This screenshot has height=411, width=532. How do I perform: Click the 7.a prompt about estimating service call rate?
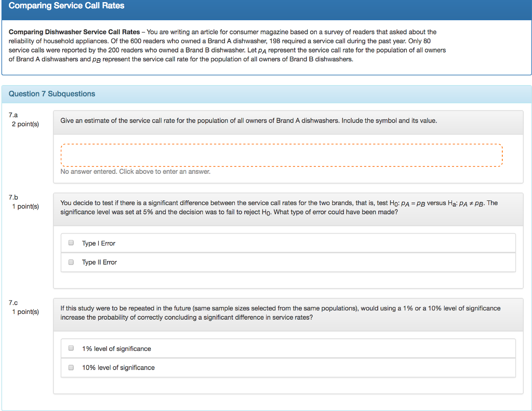(248, 121)
